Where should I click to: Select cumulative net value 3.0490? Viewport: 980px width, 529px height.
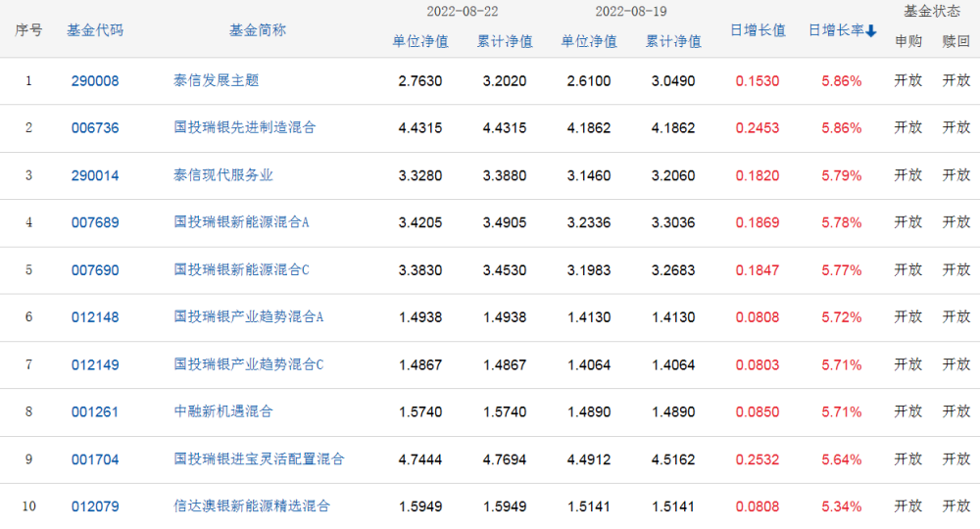tap(673, 81)
